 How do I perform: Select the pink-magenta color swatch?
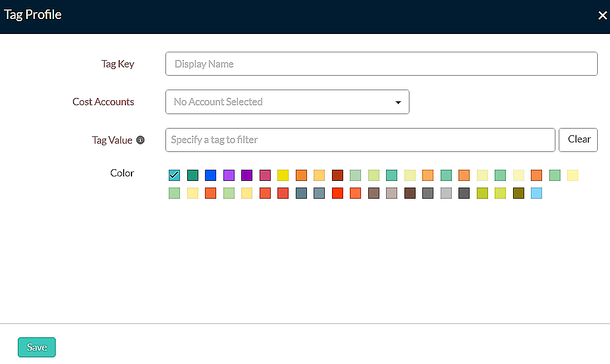[265, 175]
